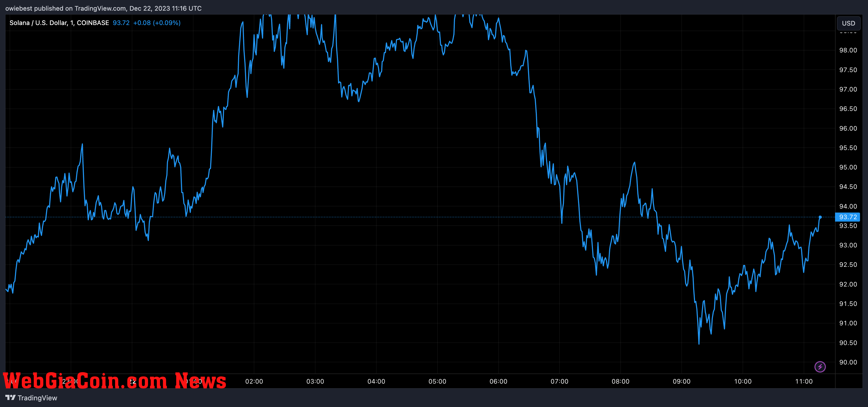
Task: Click the +0.08 (+0.09%) change value
Action: (x=157, y=23)
